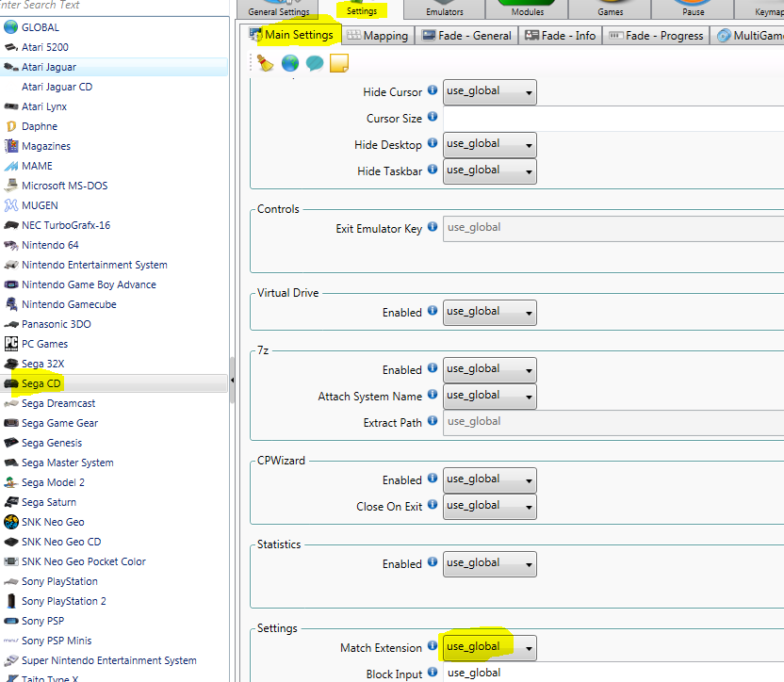
Task: Collapse the left panel with splitter arrow
Action: pos(232,377)
